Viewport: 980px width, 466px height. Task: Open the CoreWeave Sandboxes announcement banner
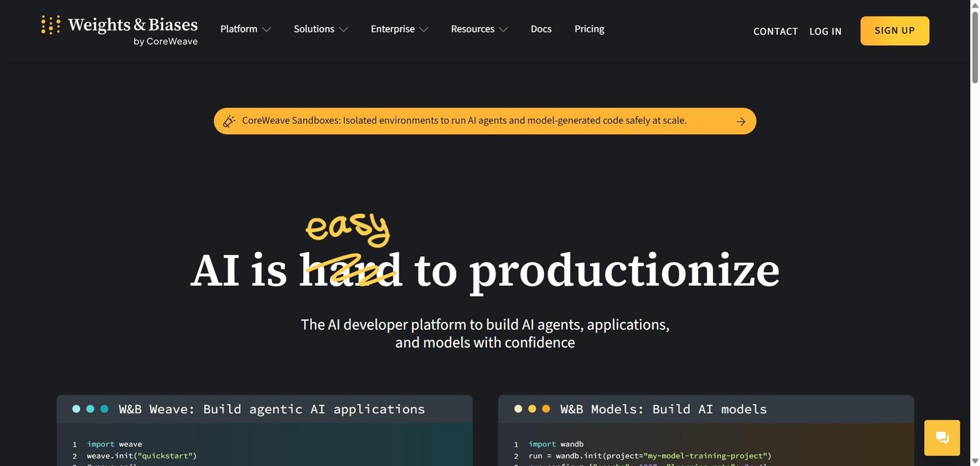coord(484,121)
